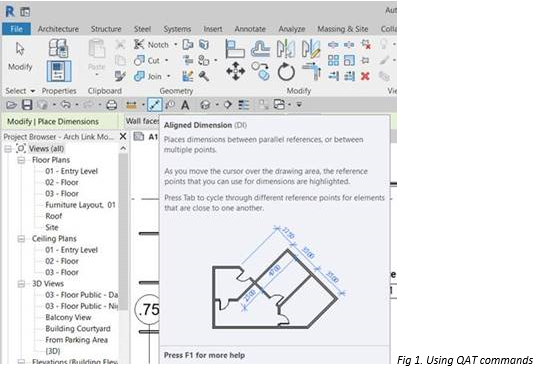Toggle Thin Lines in Quick Access Toolbar
This screenshot has width=537, height=371.
[243, 105]
